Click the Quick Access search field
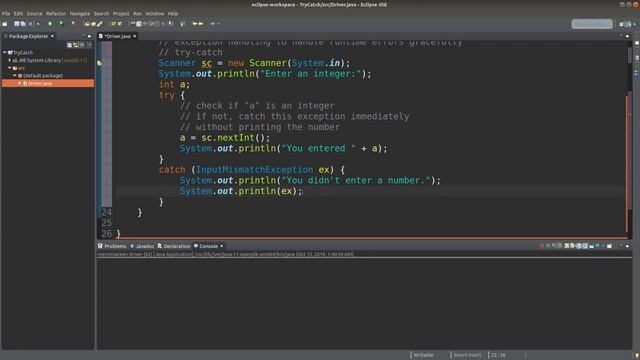The image size is (640, 360). tap(592, 24)
